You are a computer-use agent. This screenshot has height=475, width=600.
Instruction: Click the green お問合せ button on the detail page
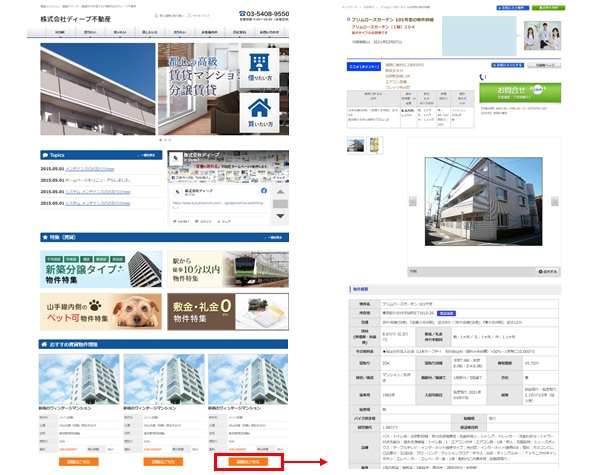520,93
